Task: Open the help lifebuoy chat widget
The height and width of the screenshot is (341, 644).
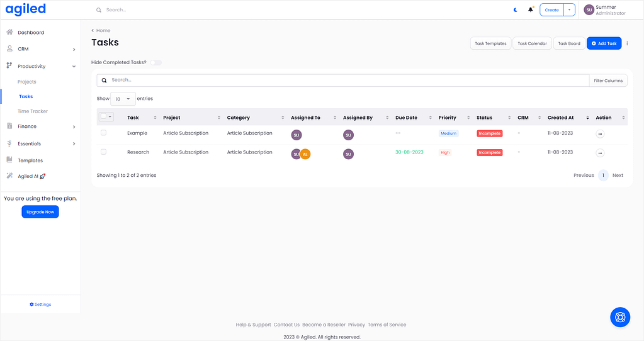Action: point(620,317)
